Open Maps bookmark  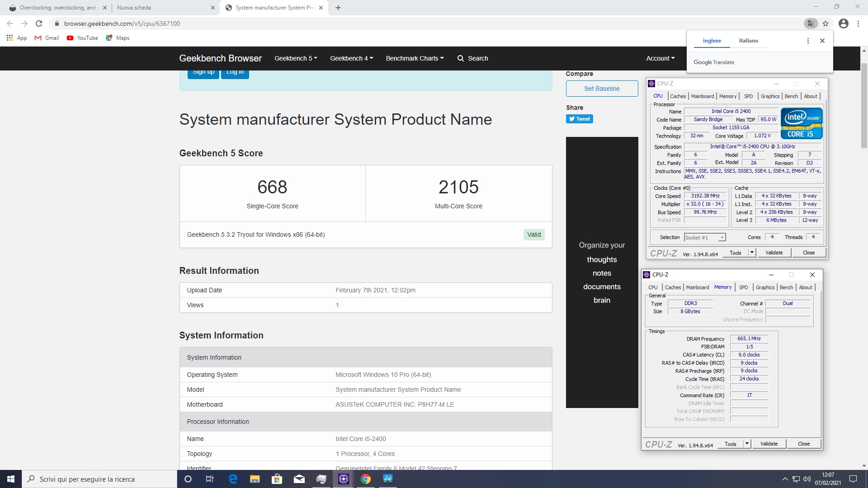[x=118, y=38]
